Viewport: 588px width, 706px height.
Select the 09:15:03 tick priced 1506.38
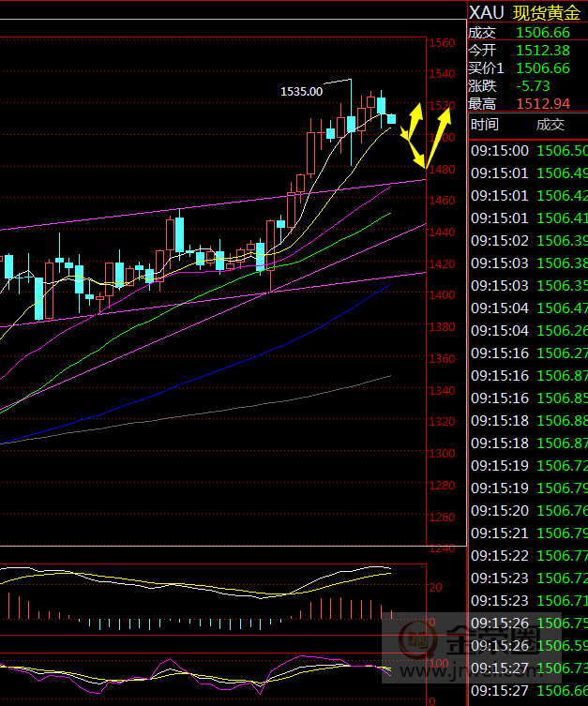point(529,263)
